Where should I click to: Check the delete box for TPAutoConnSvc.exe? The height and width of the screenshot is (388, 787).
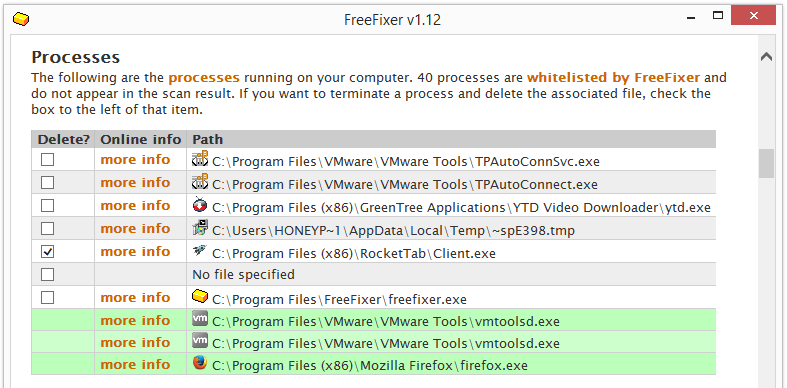(x=47, y=160)
